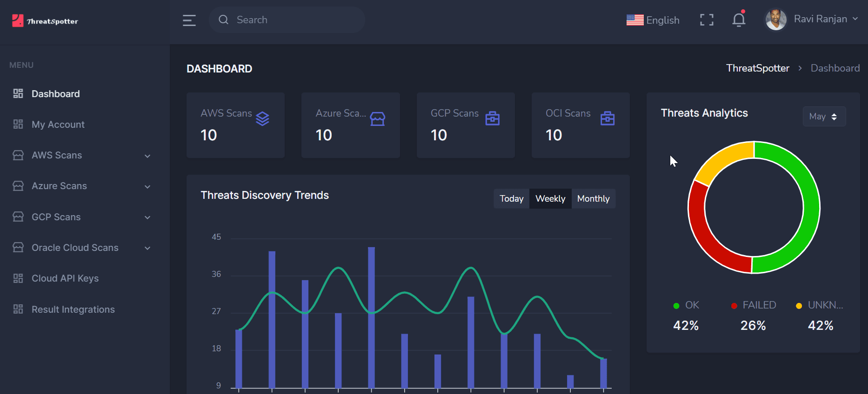Click the layers icon on AWS Scans card
868x394 pixels.
pyautogui.click(x=262, y=119)
